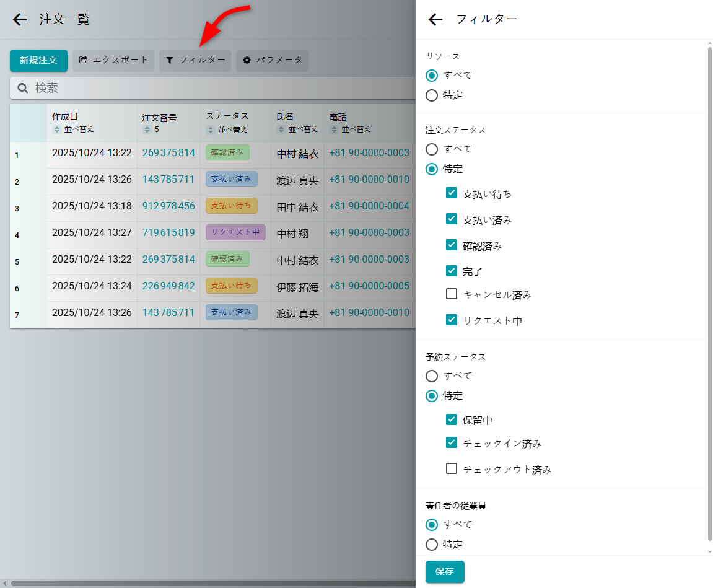Select すべて under リソース
This screenshot has height=588, width=713.
(432, 76)
